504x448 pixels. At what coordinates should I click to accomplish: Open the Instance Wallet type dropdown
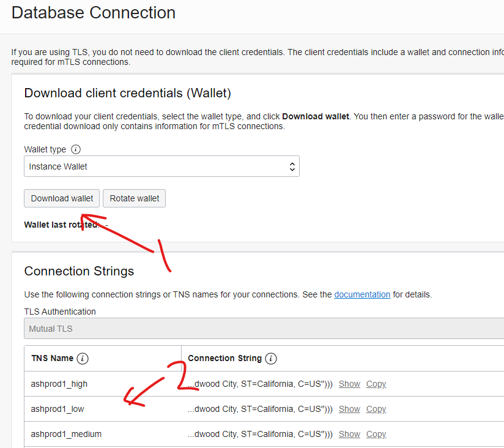tap(161, 166)
